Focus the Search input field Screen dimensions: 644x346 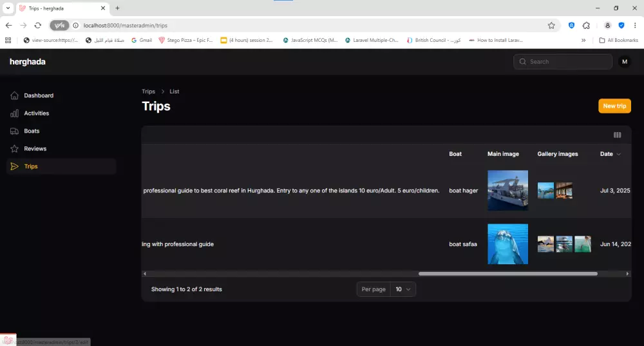pyautogui.click(x=563, y=62)
